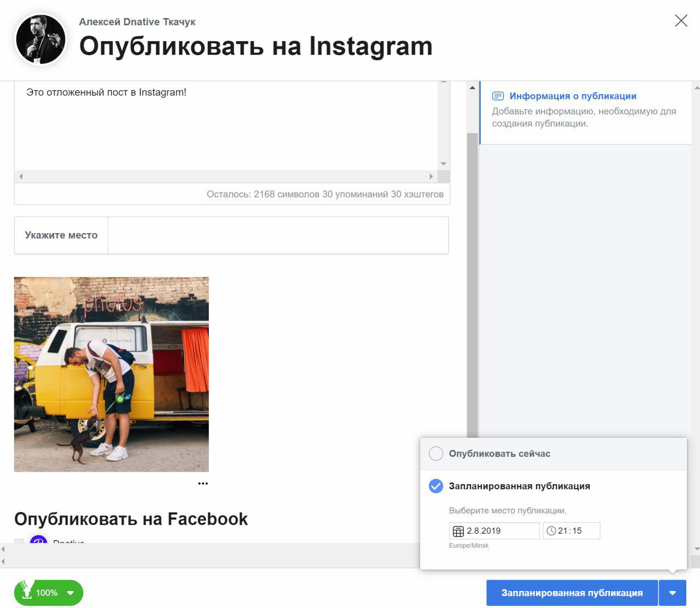The image size is (700, 608).
Task: Enable the Dnative checkbox under Опубликовать на Facebook
Action: click(x=19, y=542)
